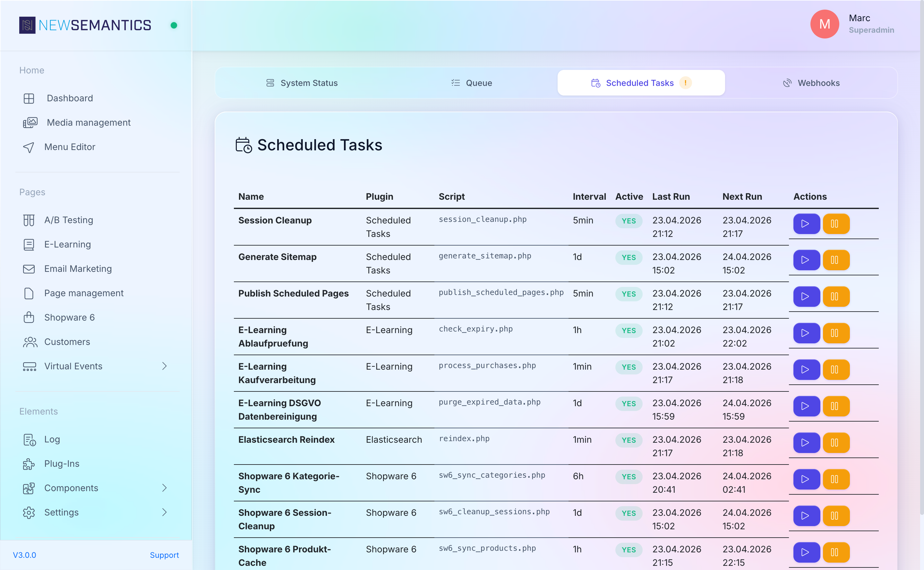Run Elasticsearch Reindex task
This screenshot has width=924, height=570.
pyautogui.click(x=806, y=443)
